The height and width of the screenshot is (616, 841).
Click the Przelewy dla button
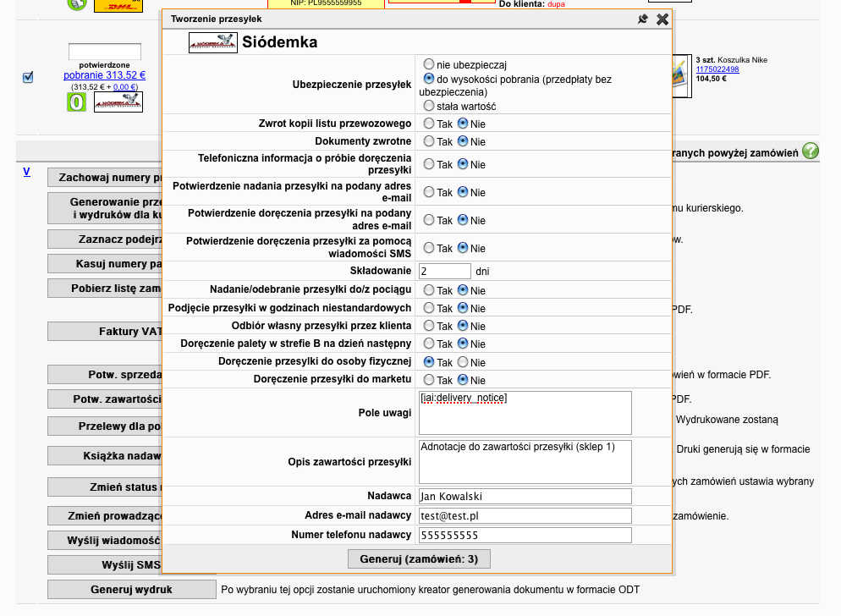click(105, 426)
